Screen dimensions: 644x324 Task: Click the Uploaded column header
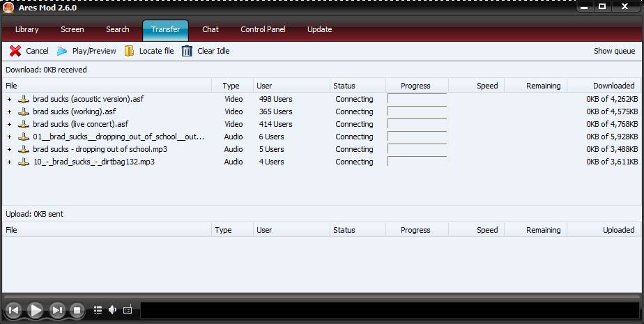[604, 230]
